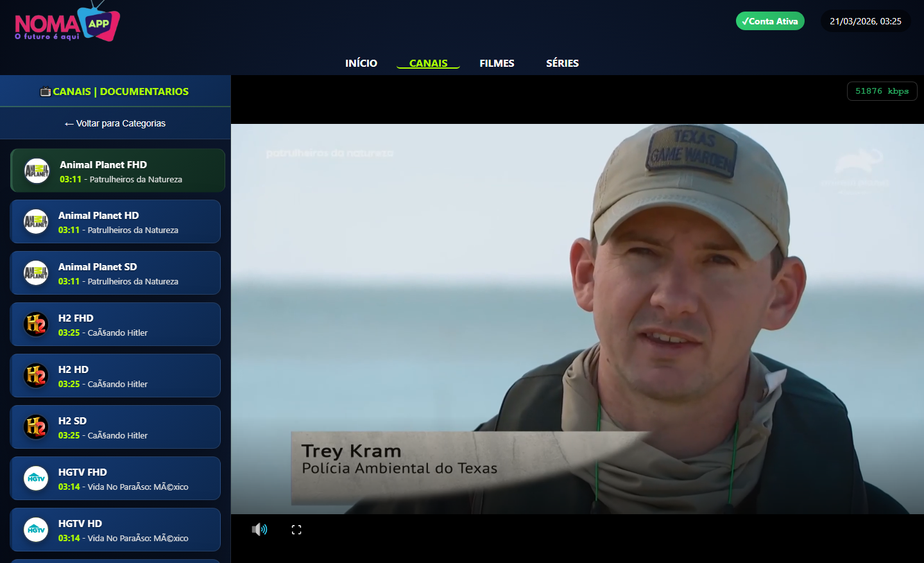The width and height of the screenshot is (924, 563).
Task: Click the Conta Ativa status badge
Action: click(770, 21)
